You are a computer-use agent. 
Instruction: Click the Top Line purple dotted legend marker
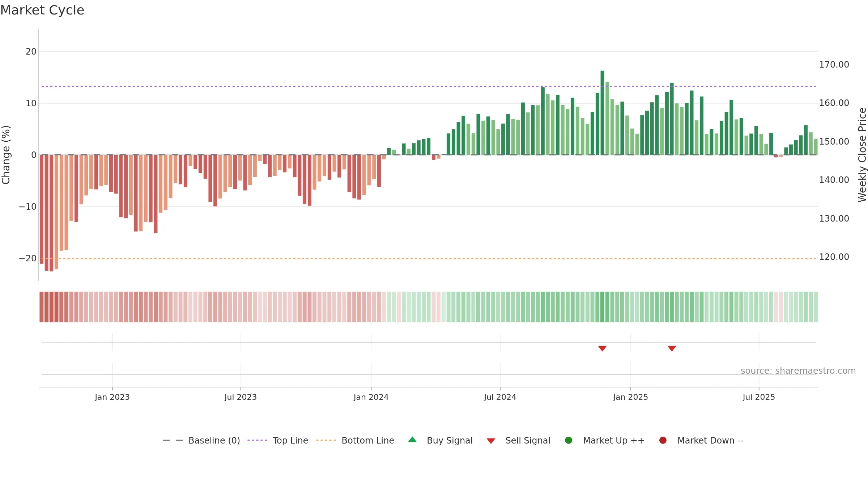pos(257,440)
